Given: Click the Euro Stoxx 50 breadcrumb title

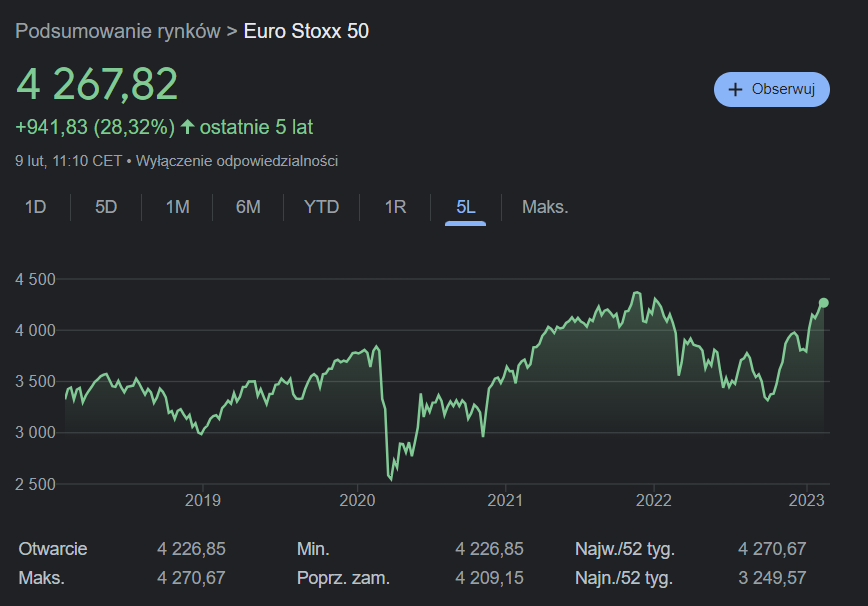Looking at the screenshot, I should pyautogui.click(x=306, y=31).
